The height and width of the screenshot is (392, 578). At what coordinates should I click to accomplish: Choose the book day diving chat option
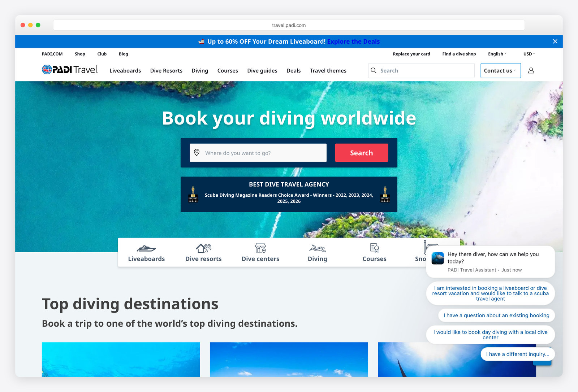pyautogui.click(x=490, y=335)
